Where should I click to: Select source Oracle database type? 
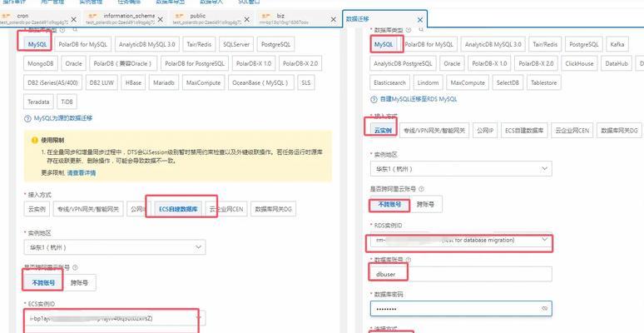click(x=73, y=64)
